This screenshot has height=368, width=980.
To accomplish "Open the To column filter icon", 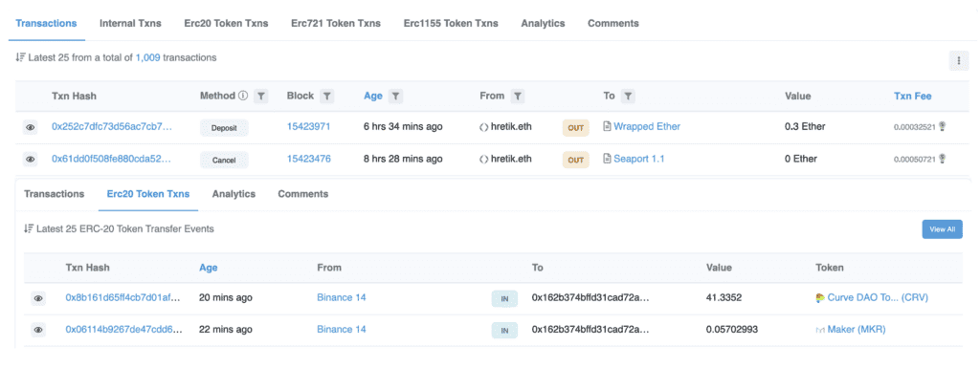I will 629,96.
